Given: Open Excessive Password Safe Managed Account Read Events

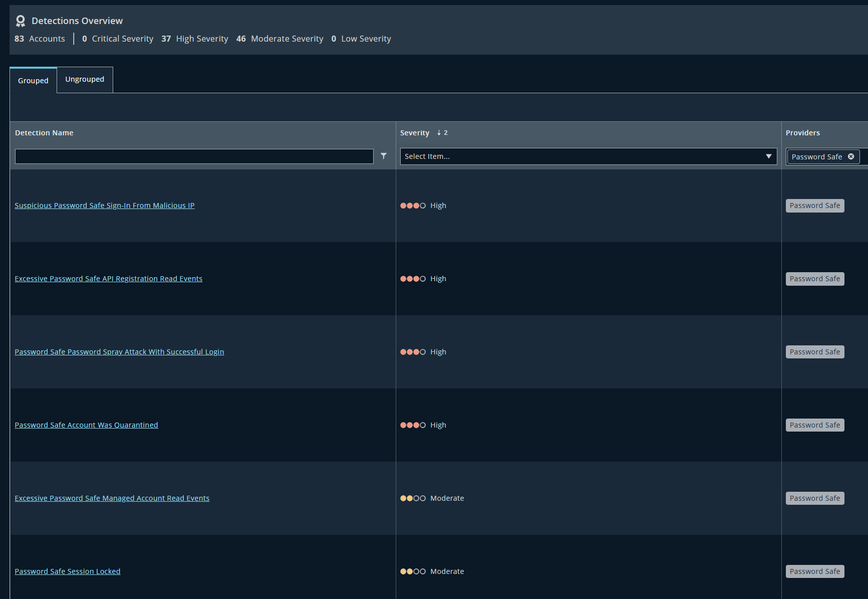Looking at the screenshot, I should (x=112, y=498).
